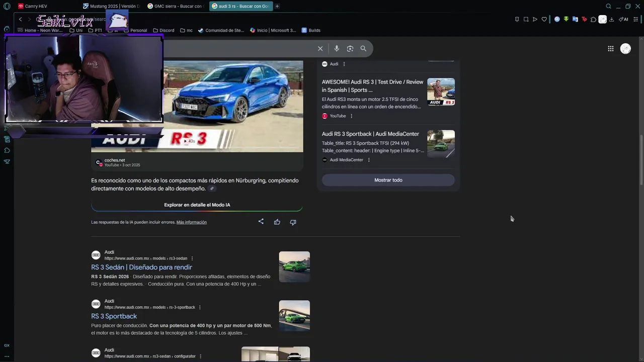This screenshot has width=644, height=362.
Task: Open the Home - Neon War... bookmark
Action: pyautogui.click(x=40, y=30)
